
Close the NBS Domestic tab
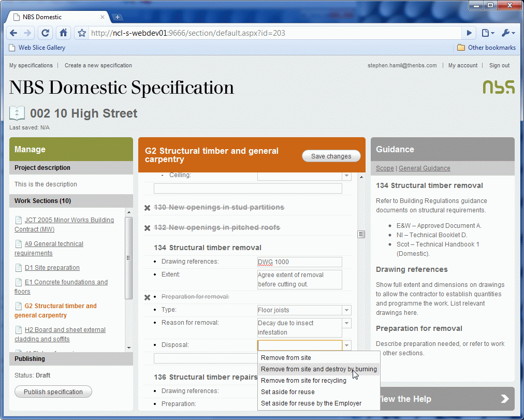(102, 17)
